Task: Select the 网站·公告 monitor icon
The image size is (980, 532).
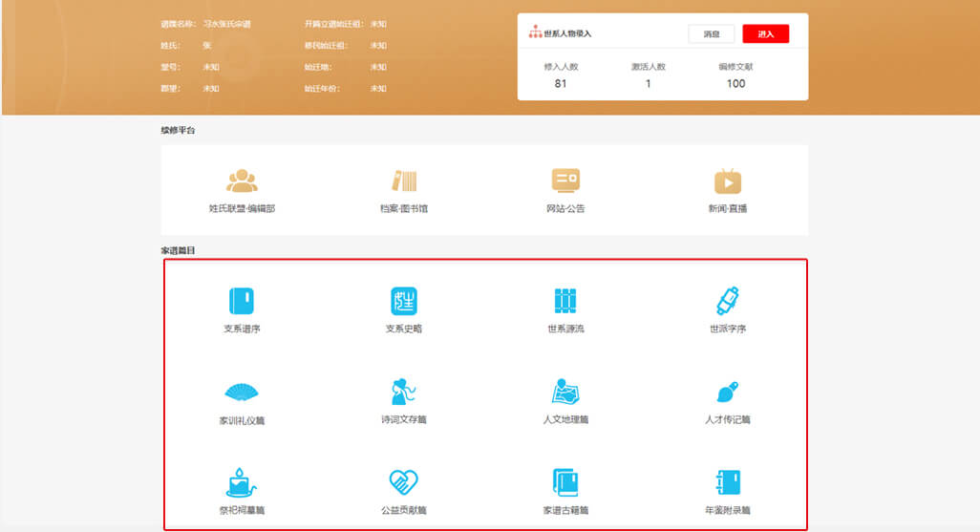Action: click(565, 181)
